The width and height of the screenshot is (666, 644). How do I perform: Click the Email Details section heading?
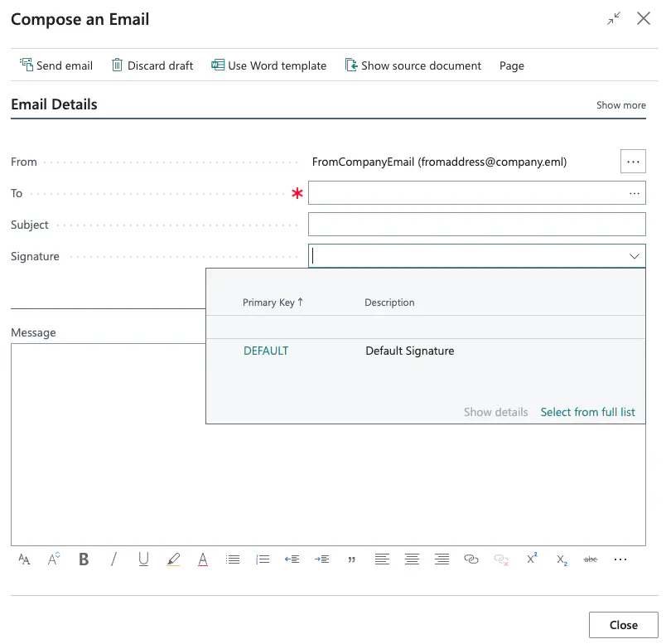(x=54, y=104)
